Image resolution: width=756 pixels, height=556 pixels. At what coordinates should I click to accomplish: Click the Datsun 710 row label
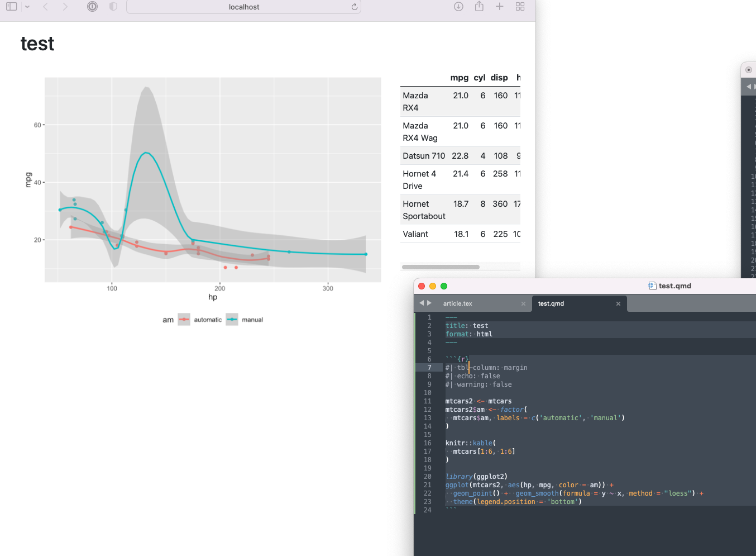tap(424, 156)
